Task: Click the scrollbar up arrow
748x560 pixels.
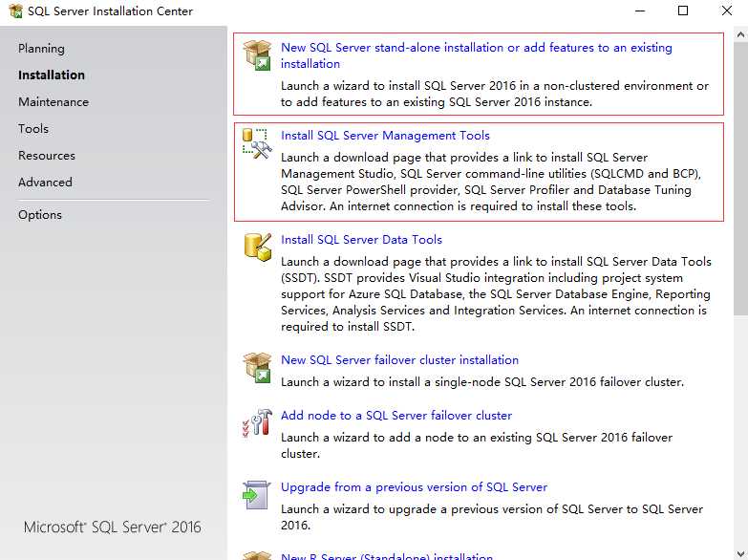Action: 740,34
